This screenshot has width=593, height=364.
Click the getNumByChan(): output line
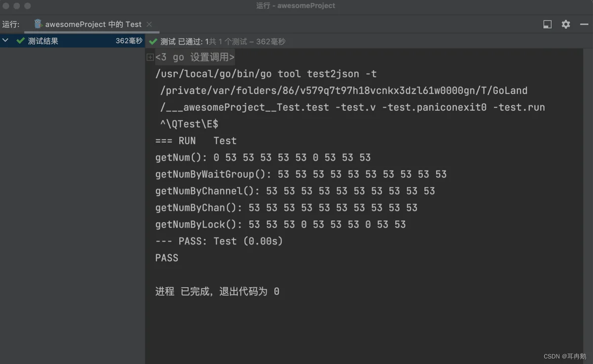pyautogui.click(x=286, y=208)
